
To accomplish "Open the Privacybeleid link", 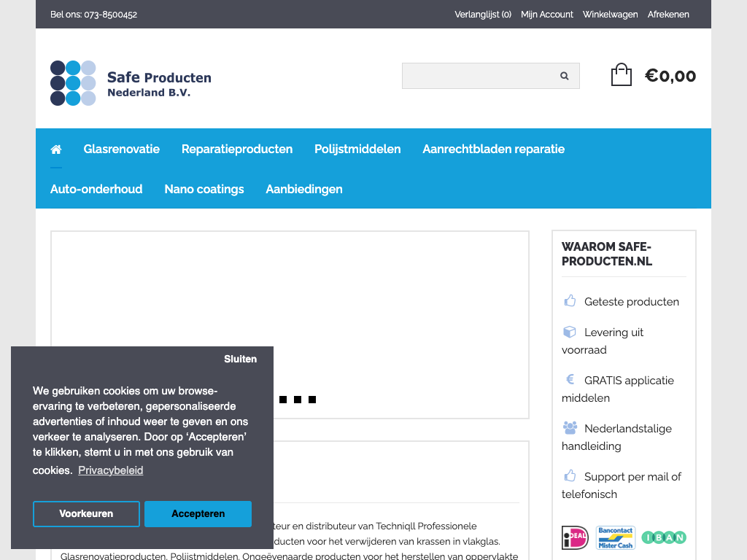I will coord(111,470).
